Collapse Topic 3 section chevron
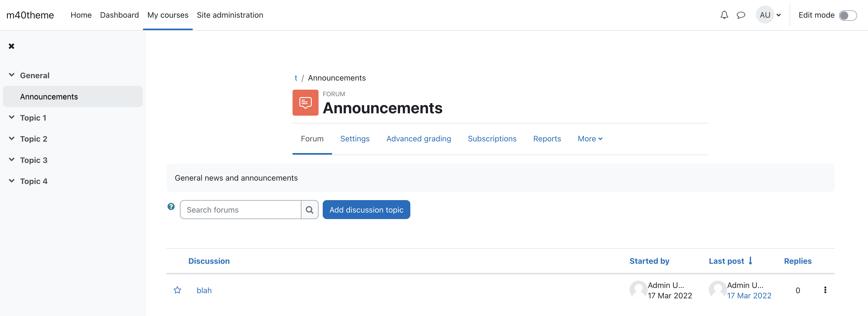 12,160
